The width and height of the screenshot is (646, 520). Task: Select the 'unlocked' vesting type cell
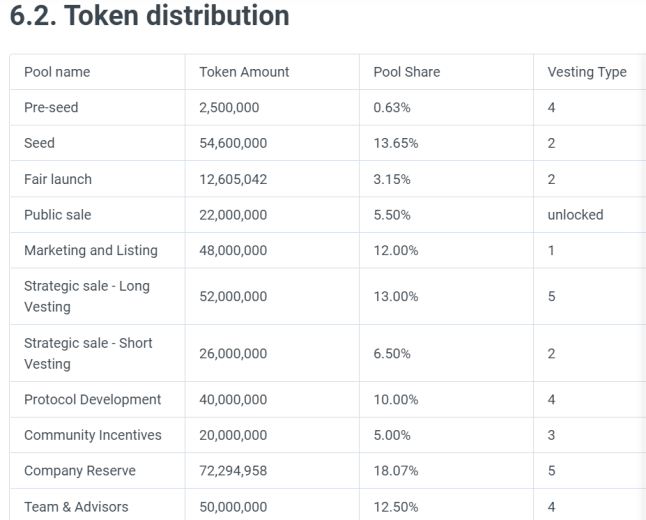click(x=575, y=215)
